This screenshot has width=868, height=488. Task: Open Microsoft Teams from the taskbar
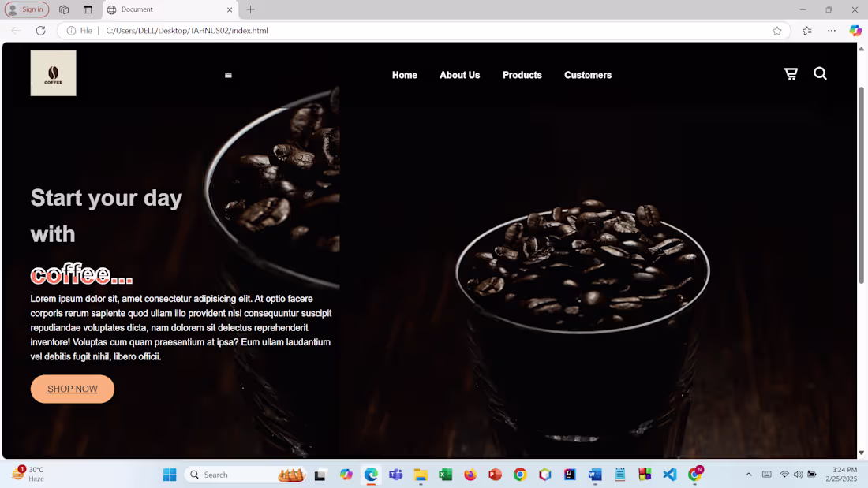(x=395, y=475)
